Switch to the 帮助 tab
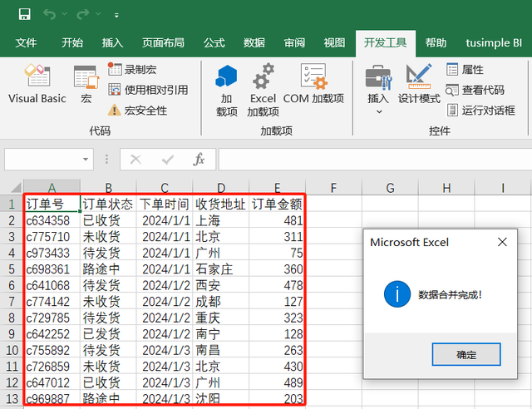 436,42
